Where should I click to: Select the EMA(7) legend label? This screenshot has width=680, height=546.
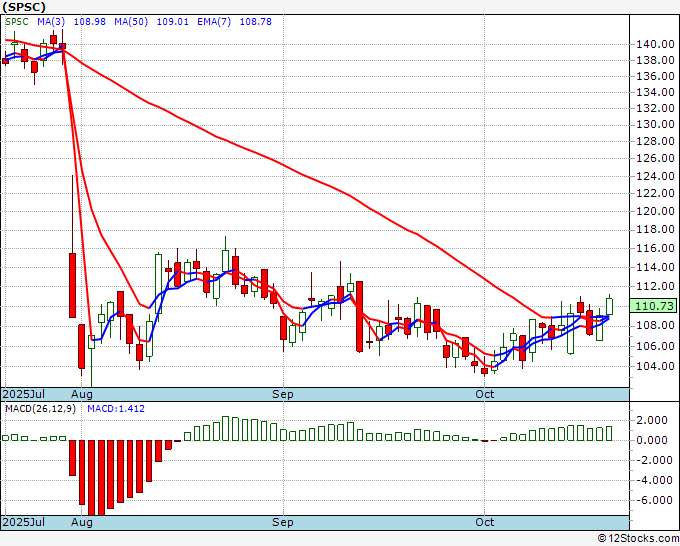(212, 21)
